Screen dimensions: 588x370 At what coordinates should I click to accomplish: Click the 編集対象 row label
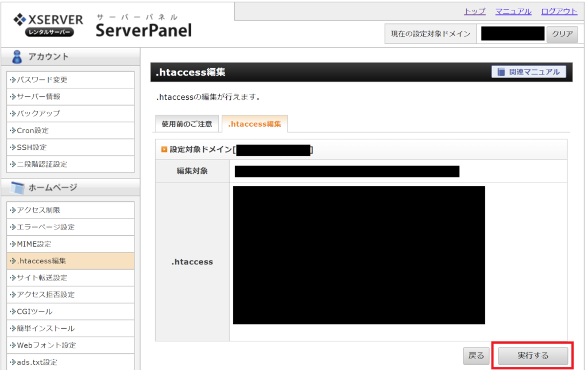(192, 171)
